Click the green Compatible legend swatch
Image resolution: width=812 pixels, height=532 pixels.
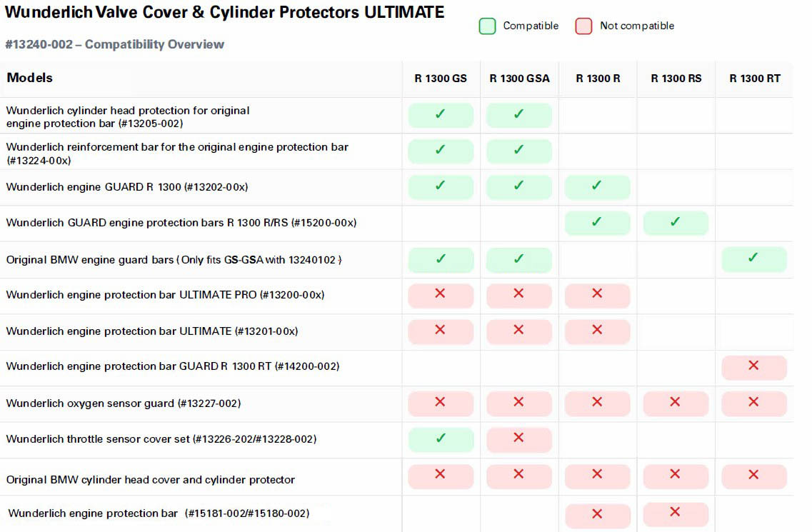point(487,26)
